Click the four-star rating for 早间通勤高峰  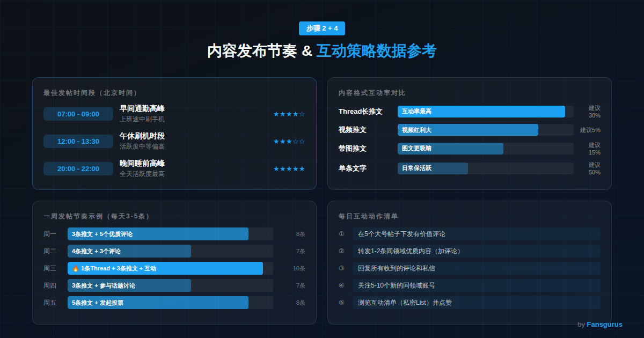[289, 114]
